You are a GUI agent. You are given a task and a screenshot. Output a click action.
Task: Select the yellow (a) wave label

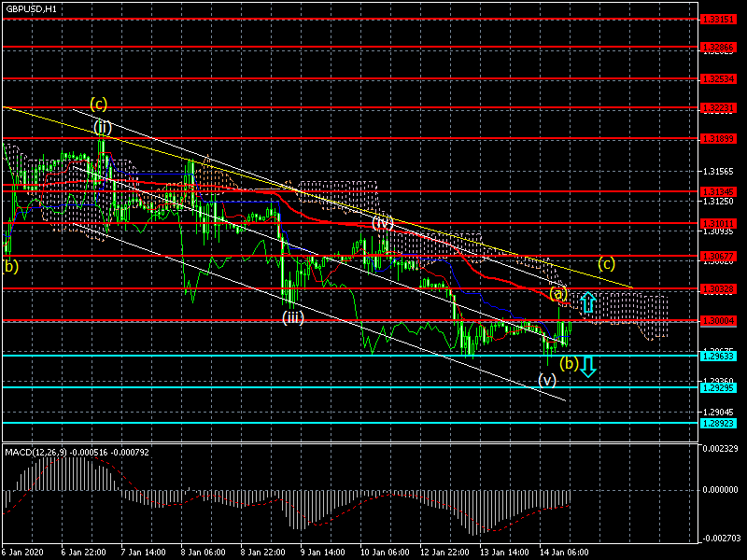point(557,294)
